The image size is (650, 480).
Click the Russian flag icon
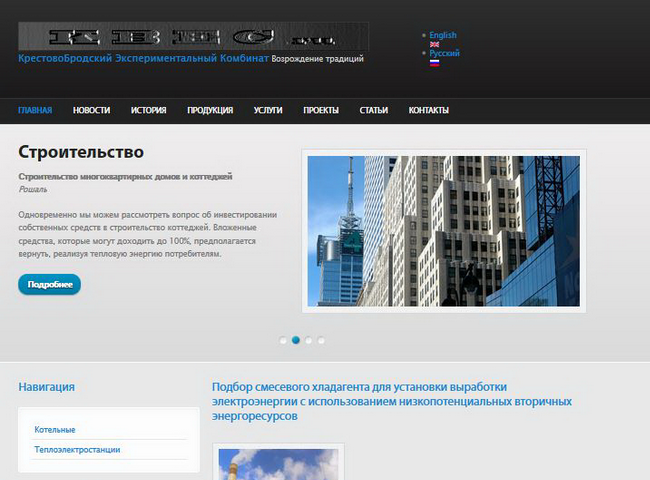pyautogui.click(x=434, y=63)
